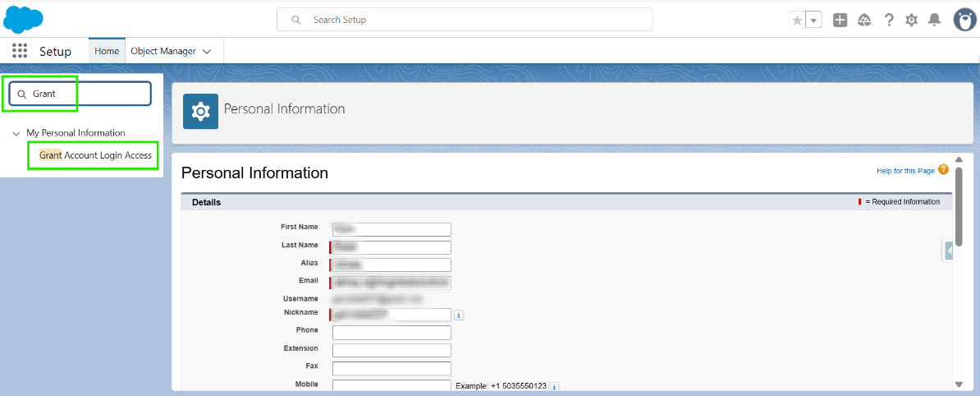The width and height of the screenshot is (980, 396).
Task: Click in the Search Setup field
Action: click(x=465, y=20)
